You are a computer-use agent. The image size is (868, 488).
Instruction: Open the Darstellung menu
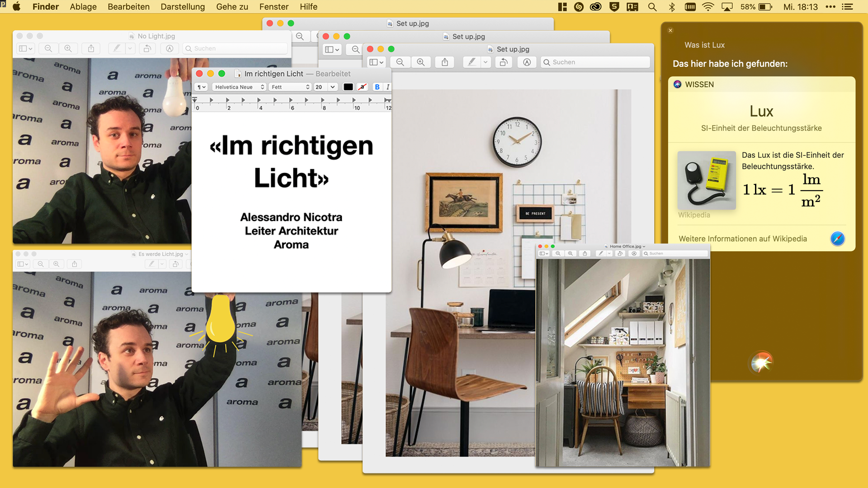point(183,7)
